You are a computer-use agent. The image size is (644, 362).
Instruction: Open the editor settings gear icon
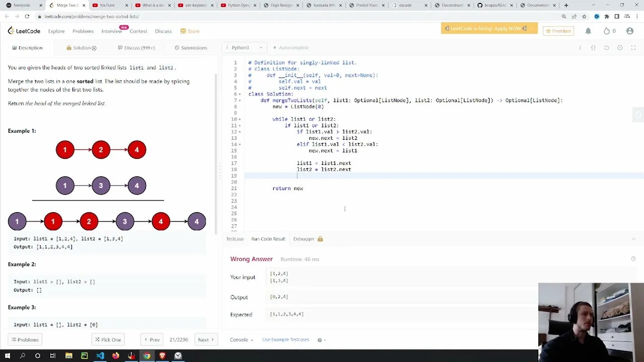click(620, 48)
